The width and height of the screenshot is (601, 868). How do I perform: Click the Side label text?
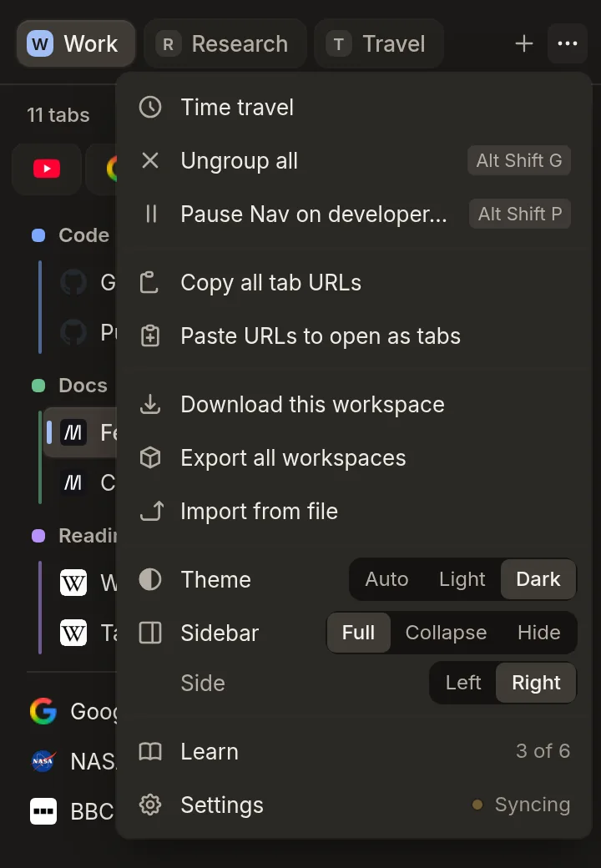coord(203,683)
